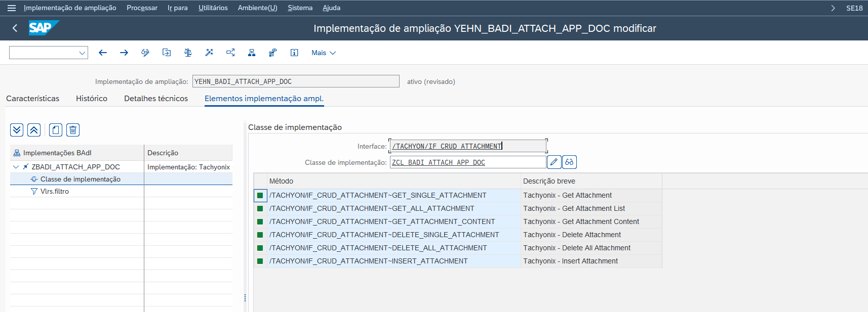Open the Ambiente(U) menu
868x312 pixels.
click(258, 8)
